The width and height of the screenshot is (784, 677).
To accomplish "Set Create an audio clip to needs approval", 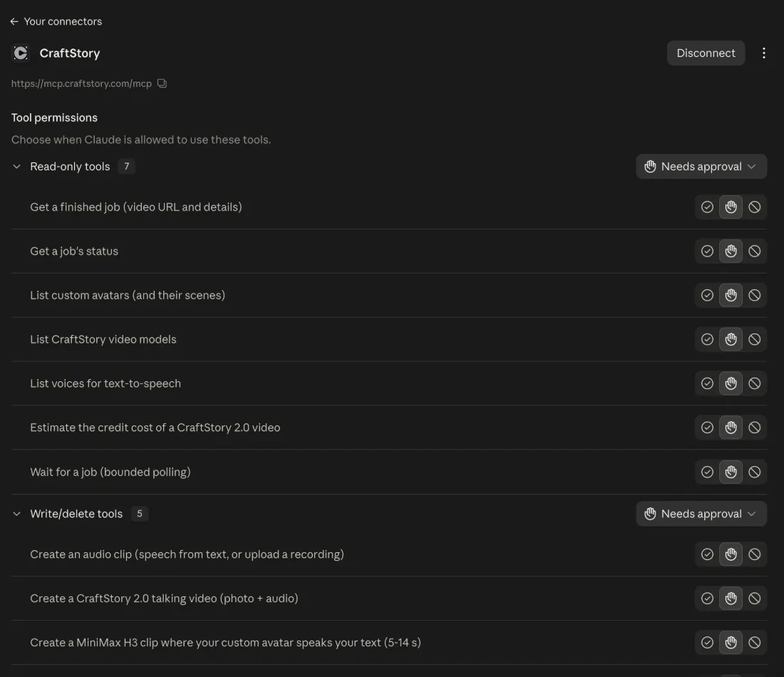I will point(731,554).
